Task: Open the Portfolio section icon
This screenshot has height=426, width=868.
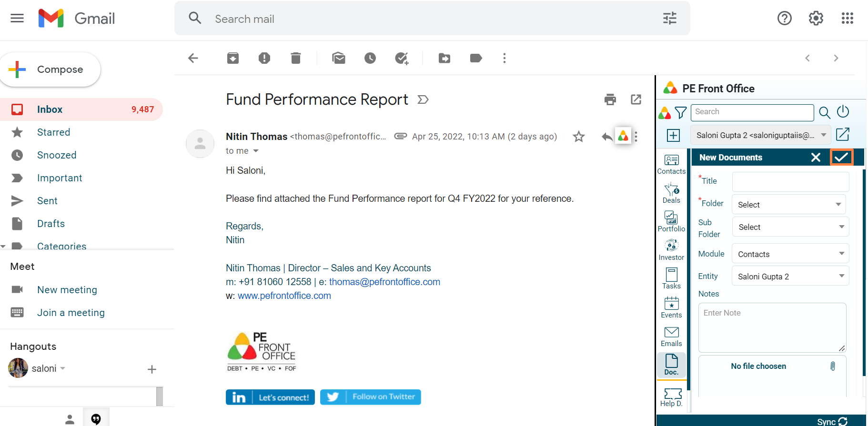Action: coord(671,222)
